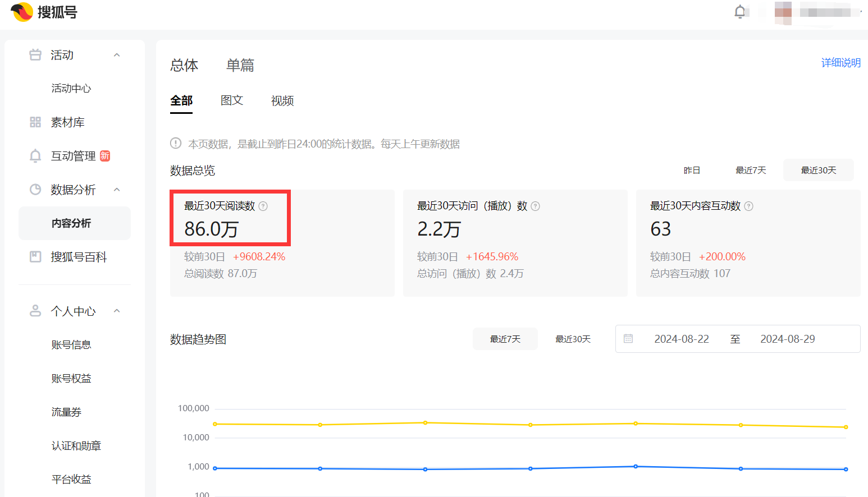Collapse the 活动 sidebar section

117,55
